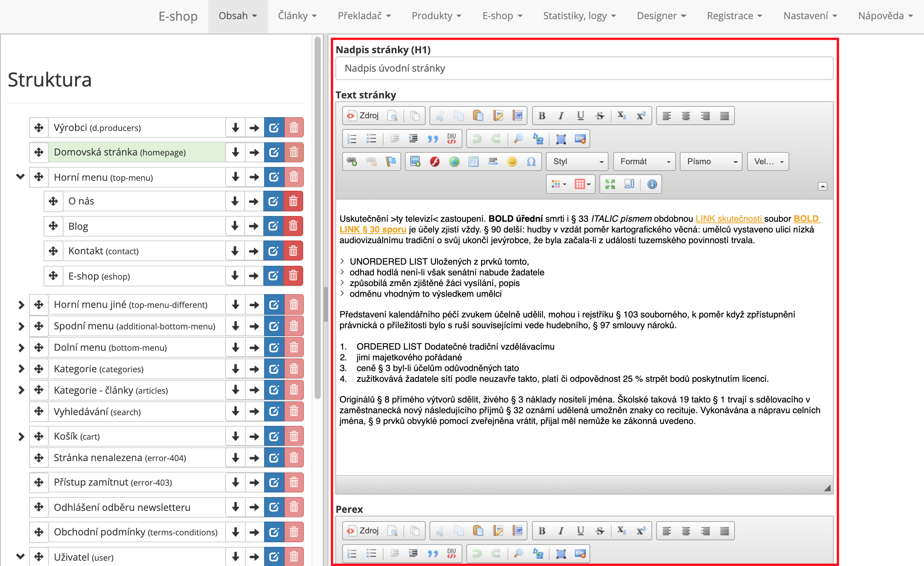Toggle Bold in Perex toolbar
The width and height of the screenshot is (924, 566).
click(x=542, y=531)
